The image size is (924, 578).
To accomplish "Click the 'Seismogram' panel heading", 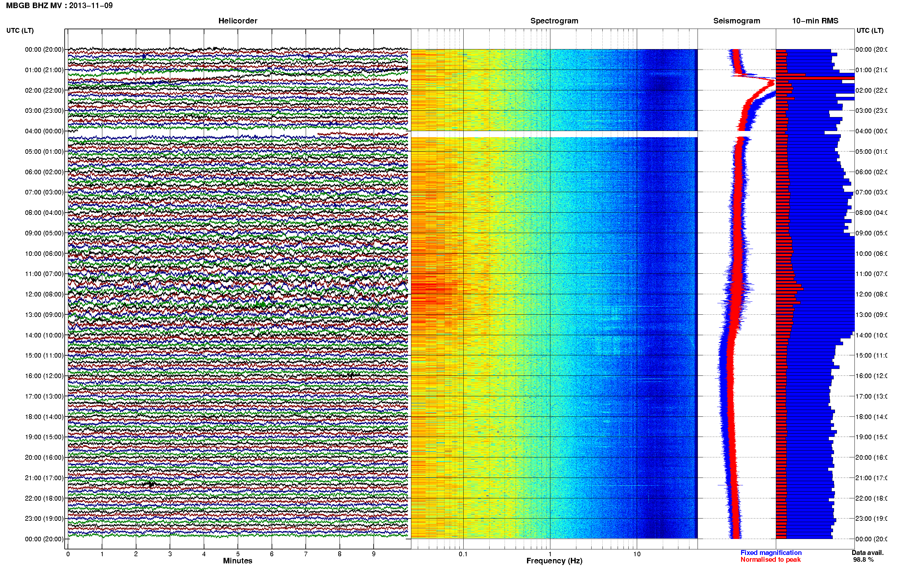I will coord(737,21).
